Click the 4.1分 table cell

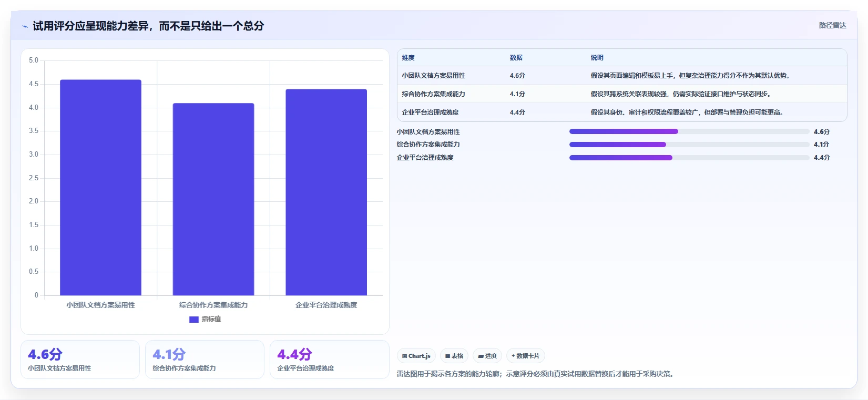click(x=517, y=94)
